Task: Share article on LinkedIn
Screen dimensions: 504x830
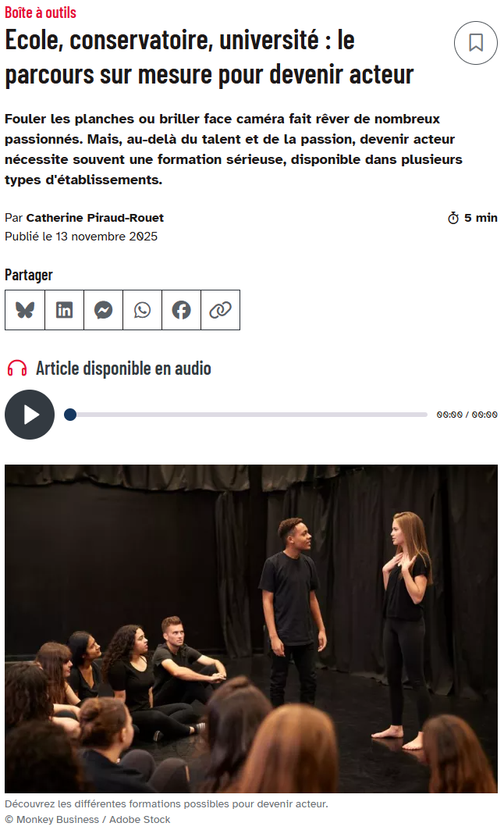Action: pyautogui.click(x=64, y=310)
